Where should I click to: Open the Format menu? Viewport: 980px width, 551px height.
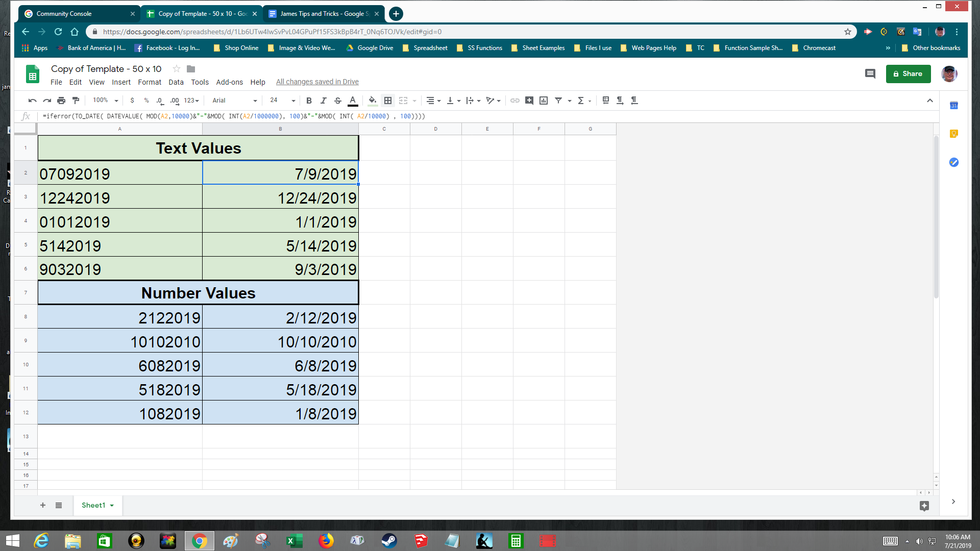pos(150,82)
